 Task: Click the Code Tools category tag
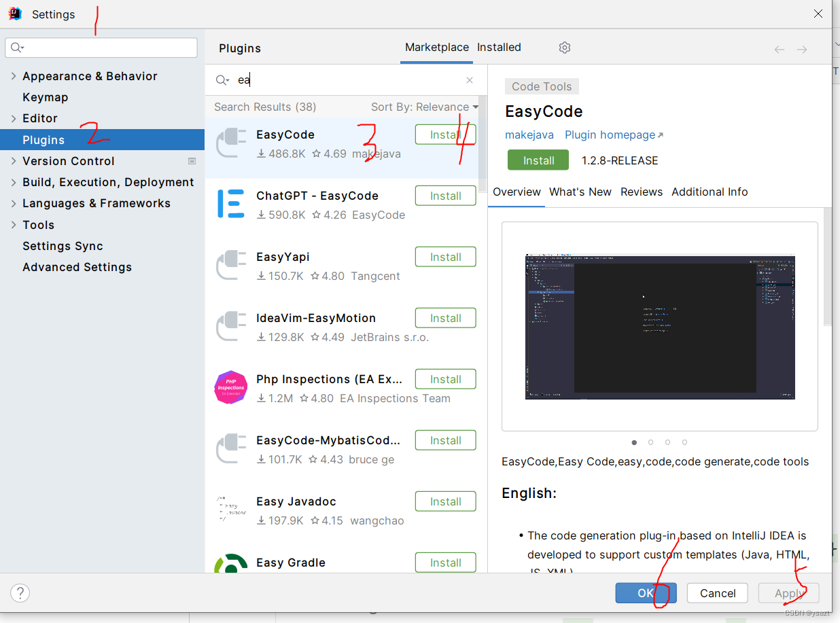(x=542, y=86)
